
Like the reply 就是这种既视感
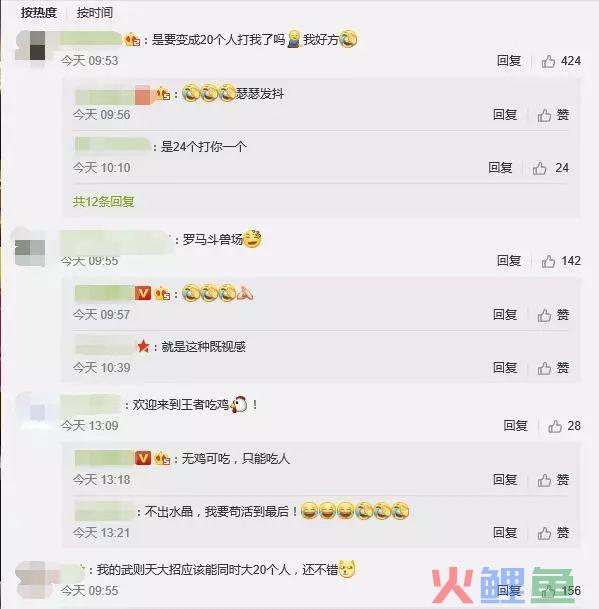(x=553, y=367)
